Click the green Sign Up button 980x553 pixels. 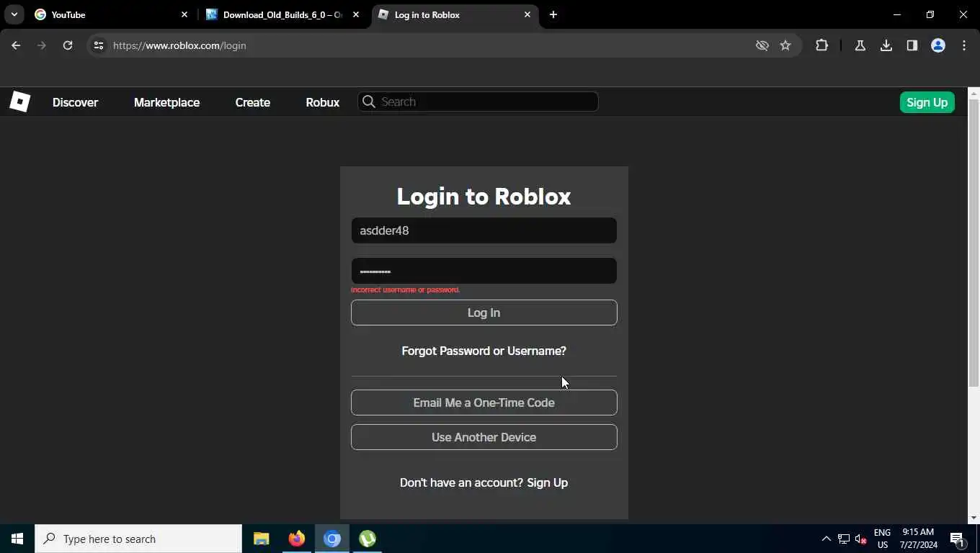[x=927, y=102]
